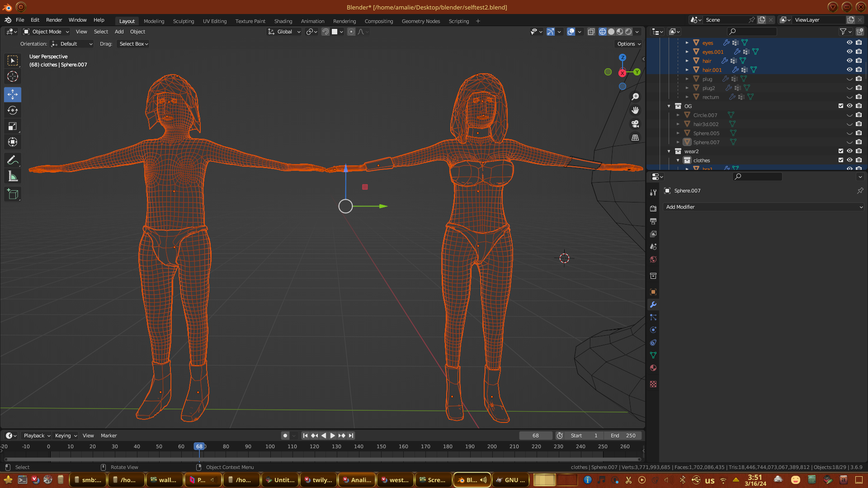Open the Add Modifier dropdown
868x488 pixels.
point(764,207)
